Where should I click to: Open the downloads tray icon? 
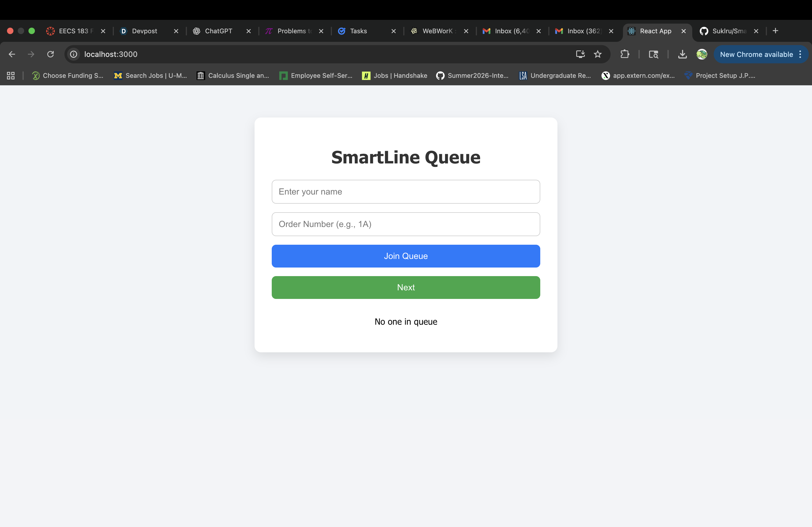(x=682, y=54)
